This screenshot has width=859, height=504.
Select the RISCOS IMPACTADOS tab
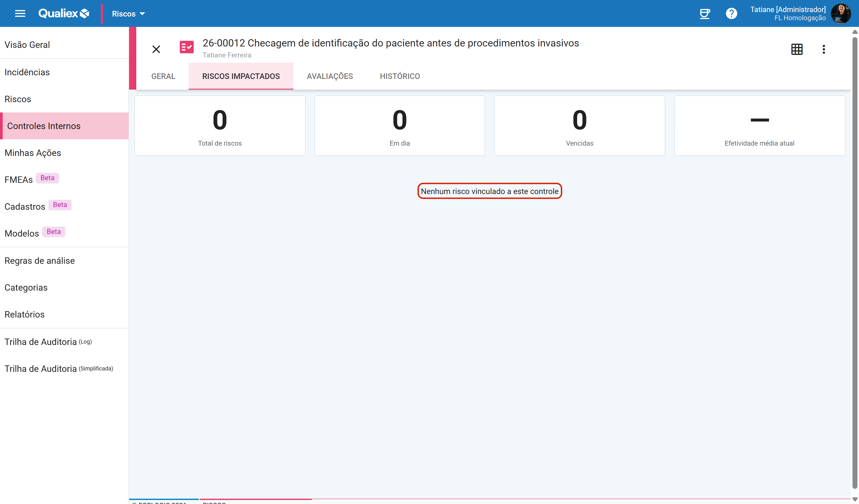[241, 76]
